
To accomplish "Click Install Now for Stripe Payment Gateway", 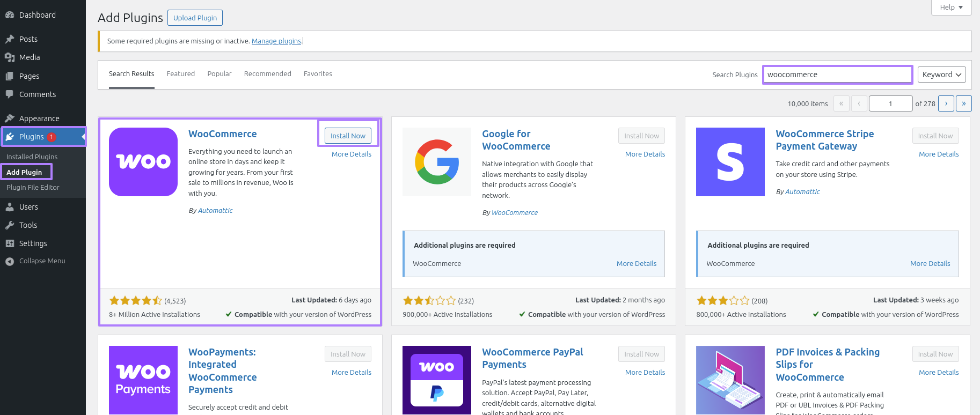I will coord(935,136).
